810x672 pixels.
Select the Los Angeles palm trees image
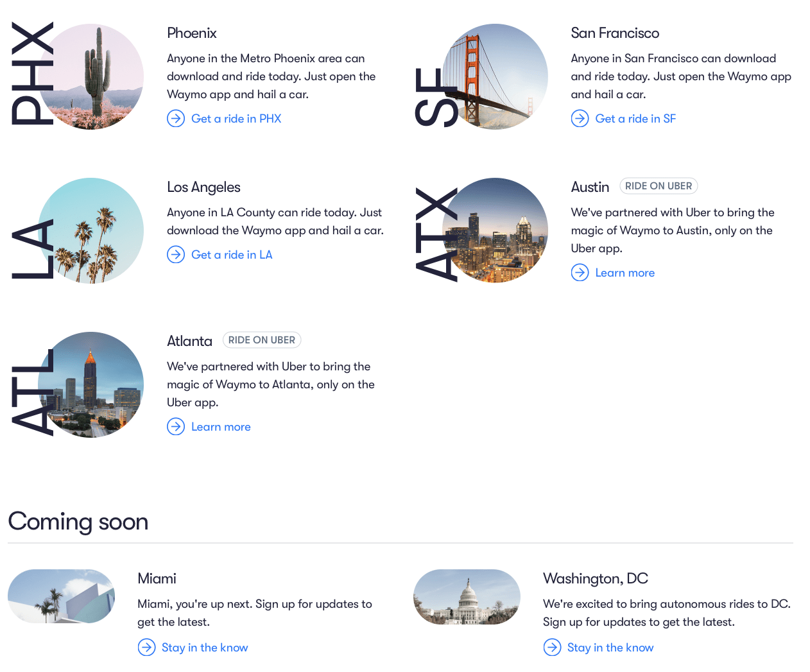(x=91, y=231)
